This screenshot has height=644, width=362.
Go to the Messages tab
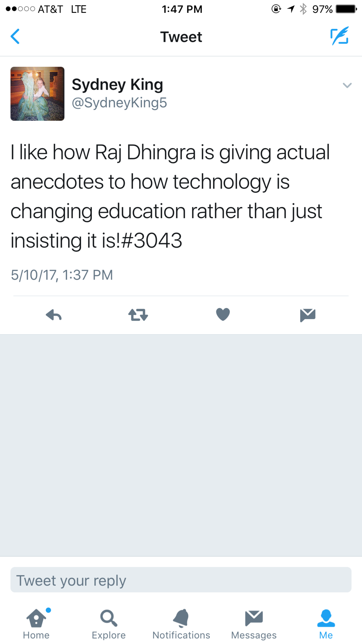coord(254,625)
